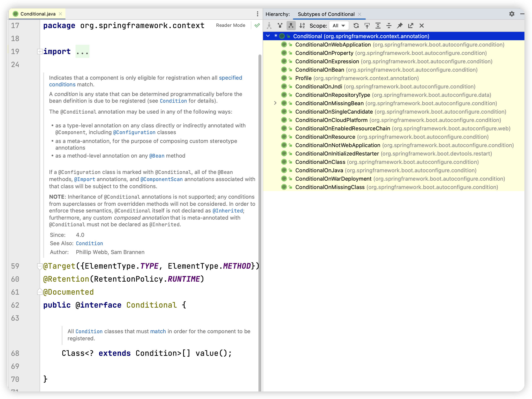Close the hierarchy view with toolbar X
This screenshot has height=399, width=532.
coord(422,26)
